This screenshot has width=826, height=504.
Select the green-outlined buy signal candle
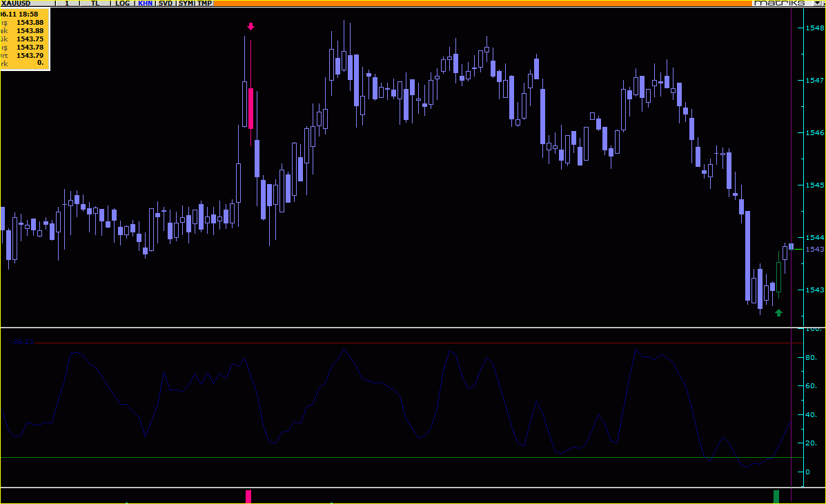(x=778, y=276)
